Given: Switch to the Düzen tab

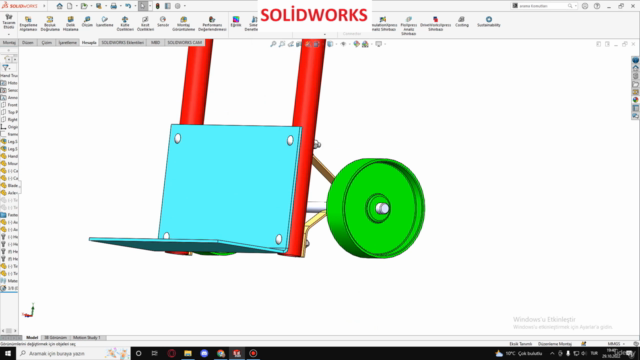Looking at the screenshot, I should click(x=27, y=42).
